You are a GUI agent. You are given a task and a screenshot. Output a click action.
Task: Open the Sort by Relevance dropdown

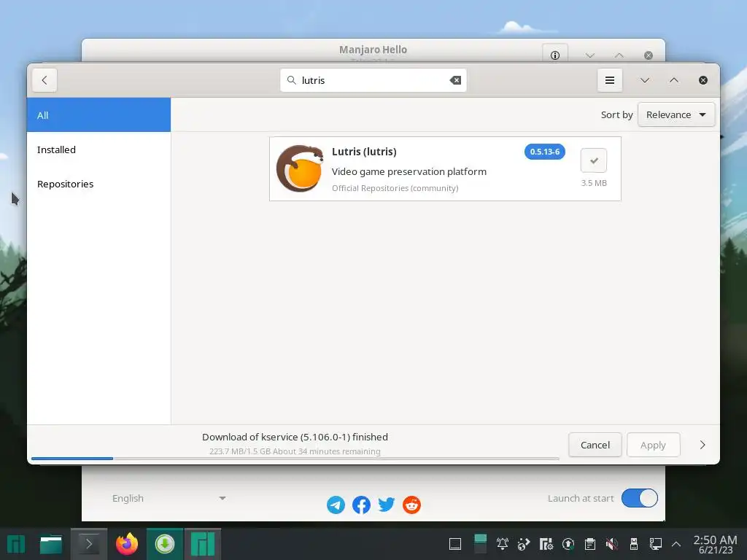[x=676, y=114]
